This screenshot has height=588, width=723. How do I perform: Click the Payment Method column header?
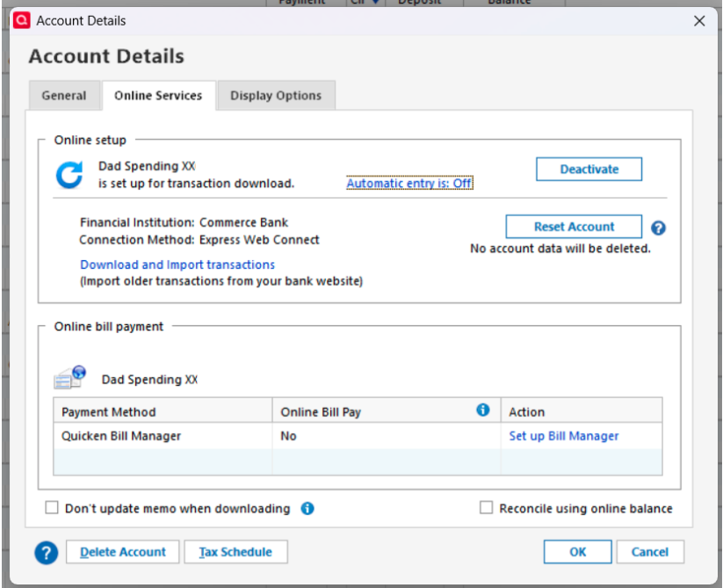pyautogui.click(x=163, y=410)
